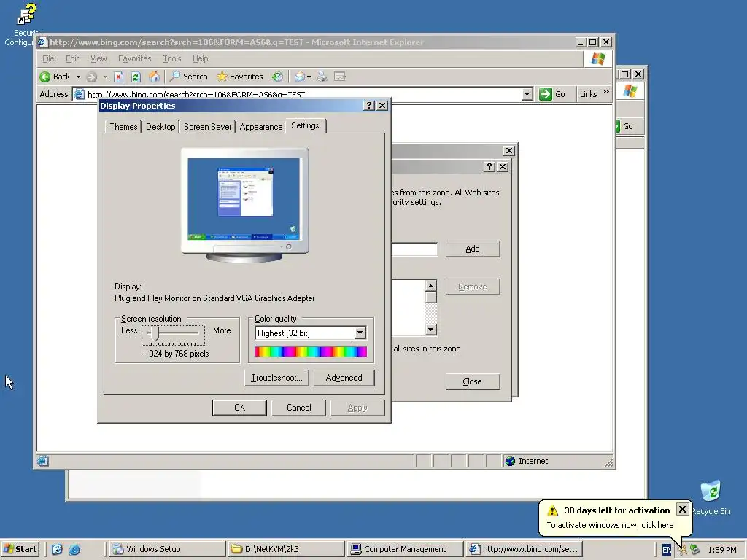Open the Favorites menu in Internet Explorer

(x=134, y=58)
